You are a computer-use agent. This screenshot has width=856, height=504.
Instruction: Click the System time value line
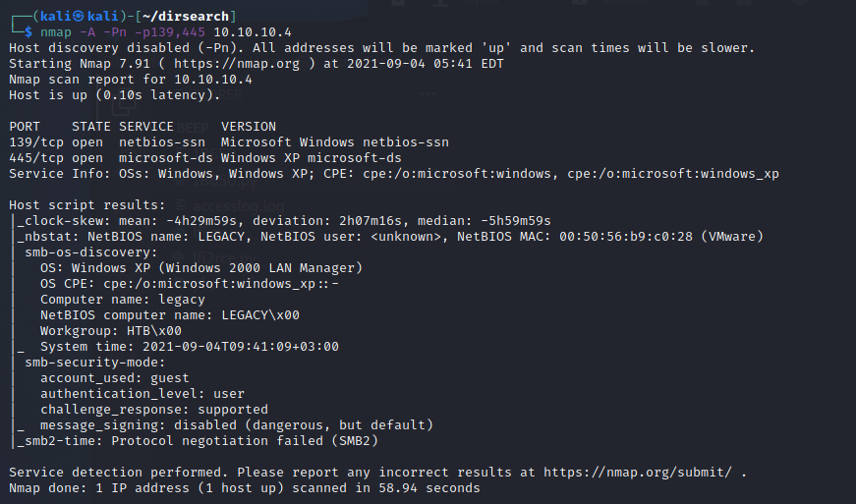[190, 346]
